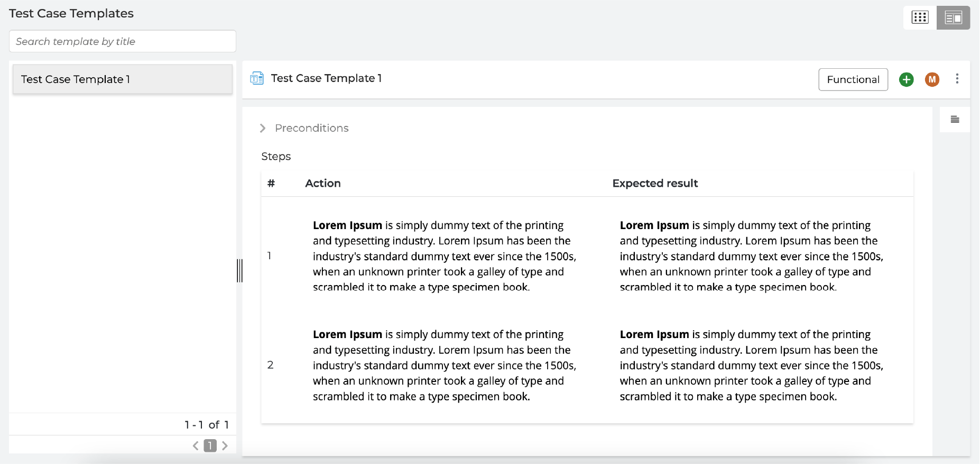
Task: Focus the Search template by title field
Action: coord(123,41)
